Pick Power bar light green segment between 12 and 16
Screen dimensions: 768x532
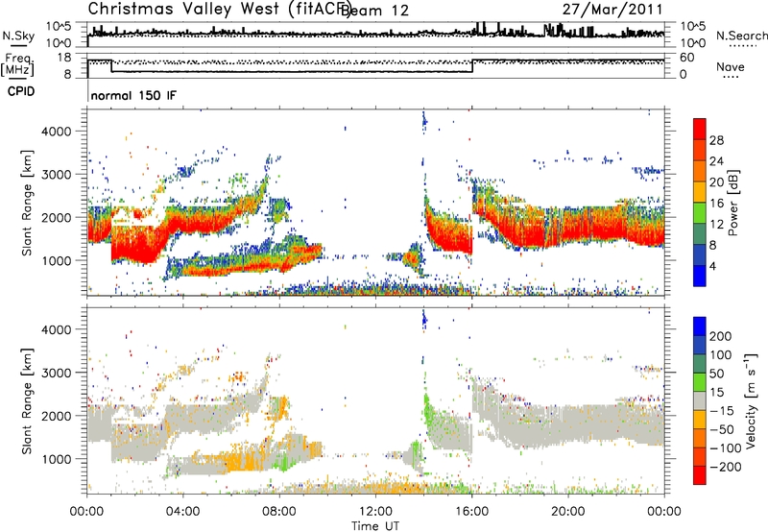(x=700, y=213)
